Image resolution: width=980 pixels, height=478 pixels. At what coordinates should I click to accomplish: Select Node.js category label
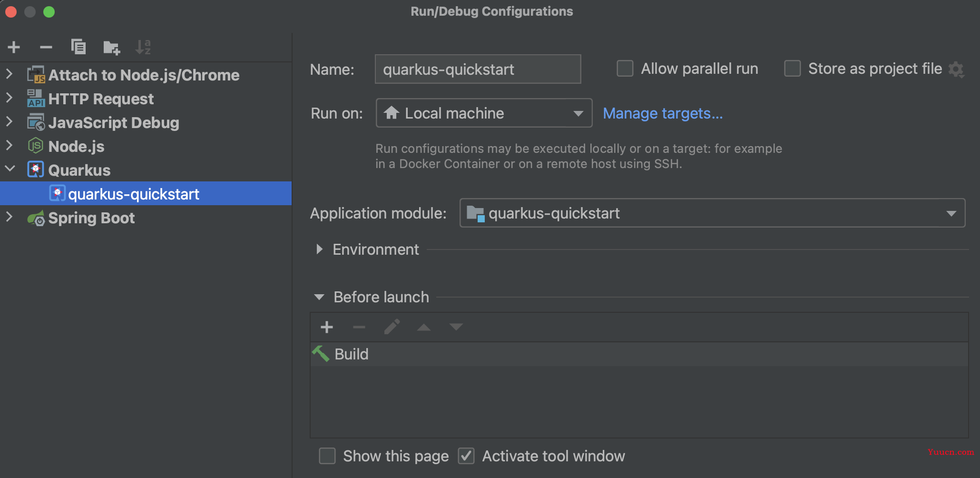[76, 147]
